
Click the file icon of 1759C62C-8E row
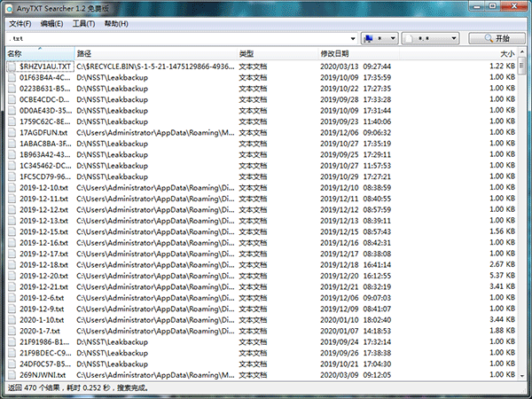12,121
